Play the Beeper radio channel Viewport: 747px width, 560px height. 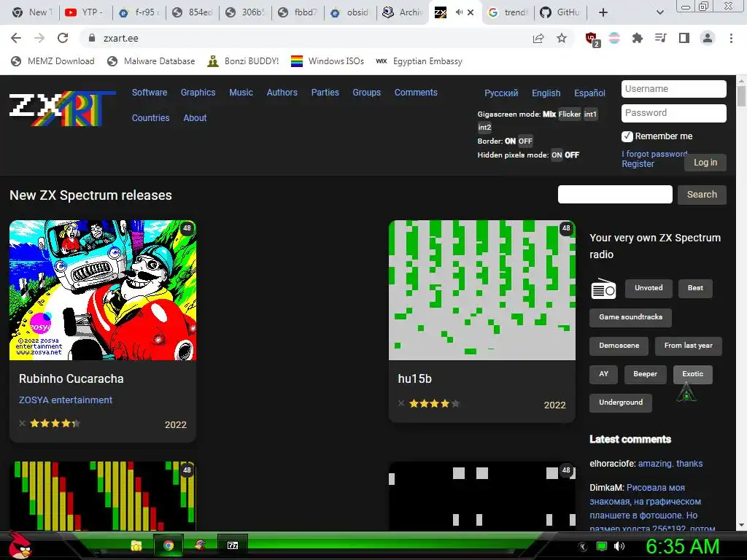(x=645, y=374)
